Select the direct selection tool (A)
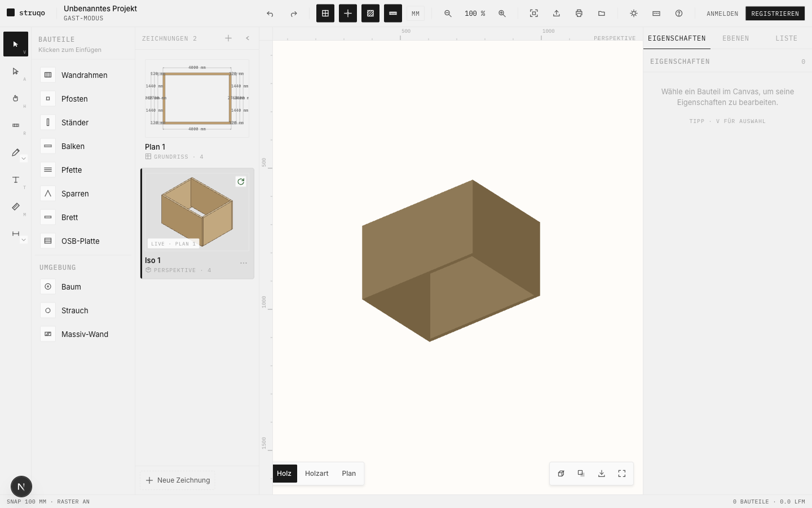This screenshot has width=812, height=508. (x=16, y=71)
